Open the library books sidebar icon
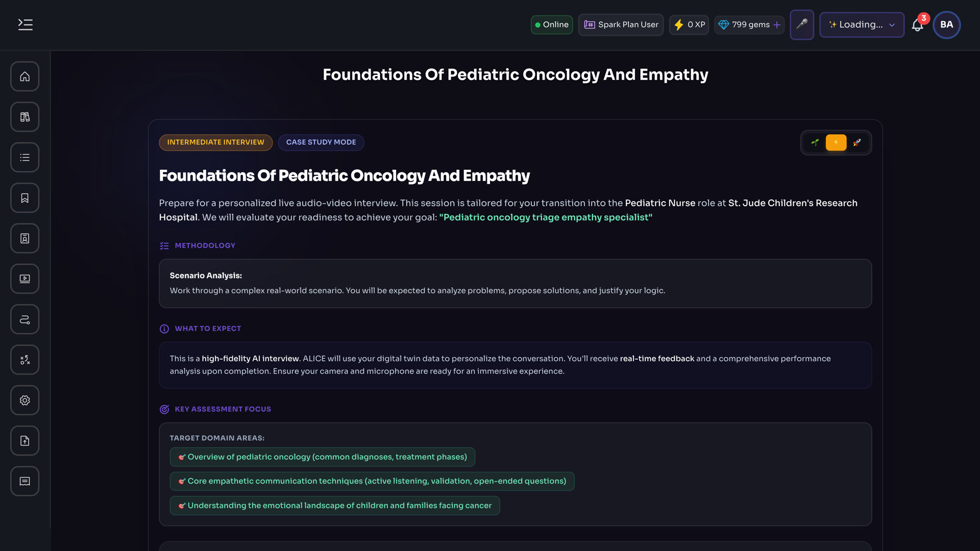 pyautogui.click(x=25, y=117)
